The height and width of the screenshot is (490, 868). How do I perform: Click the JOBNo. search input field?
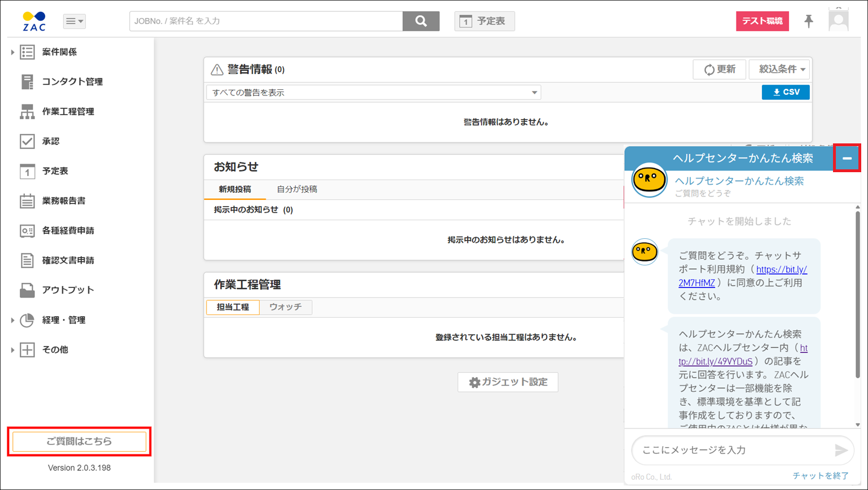click(266, 21)
